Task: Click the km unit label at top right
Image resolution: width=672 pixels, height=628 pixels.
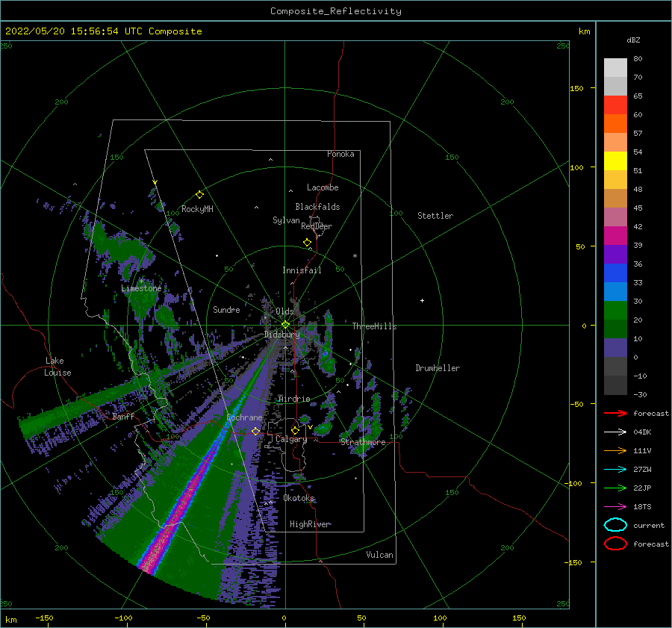Action: (584, 31)
